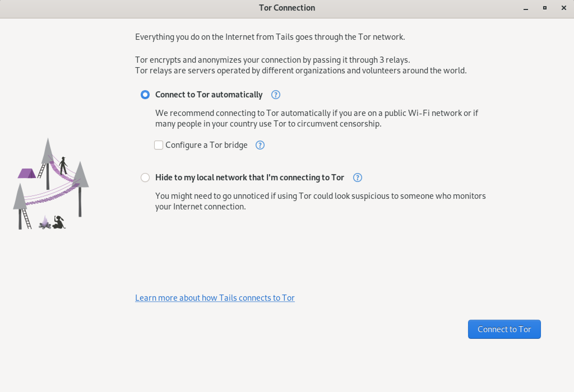
Task: Close the Tor Connection window
Action: 563,8
